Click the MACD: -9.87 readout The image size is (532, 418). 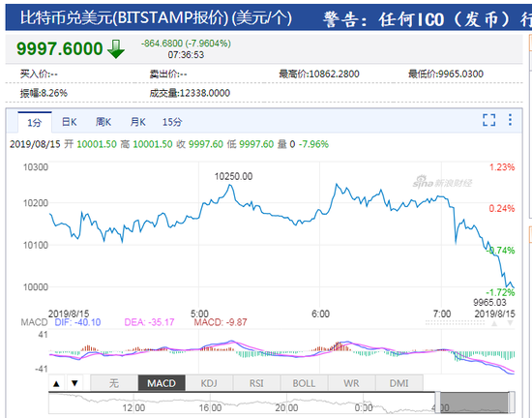click(x=221, y=322)
